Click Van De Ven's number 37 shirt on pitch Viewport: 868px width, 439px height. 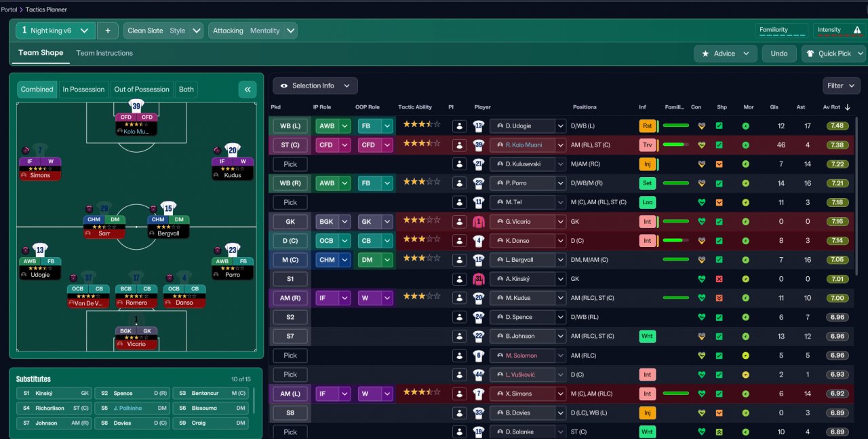[x=89, y=277]
